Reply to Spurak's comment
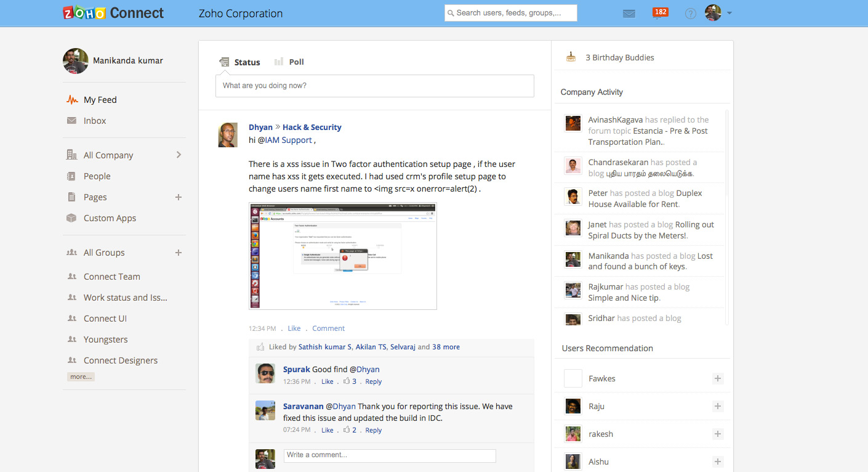This screenshot has width=868, height=472. coord(373,381)
